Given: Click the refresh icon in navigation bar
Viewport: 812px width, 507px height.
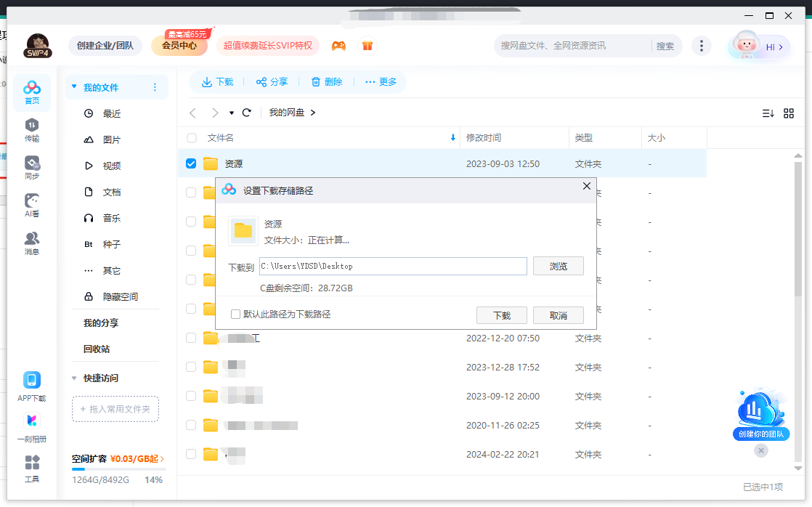Looking at the screenshot, I should 247,113.
